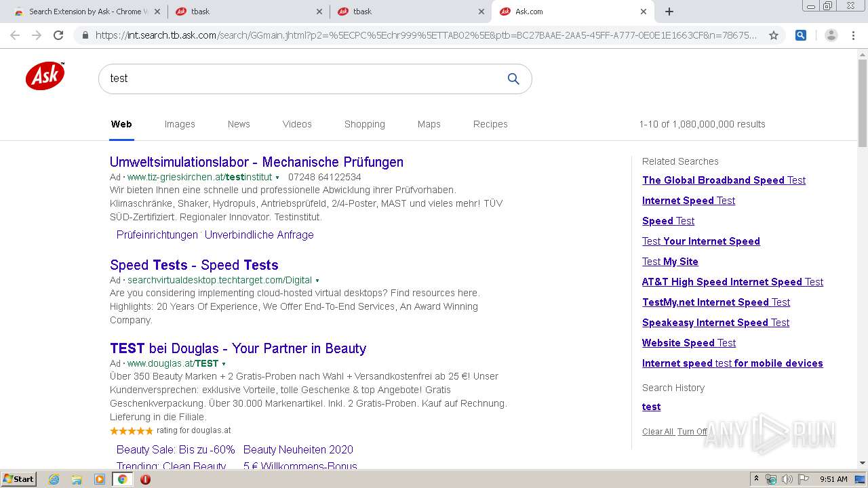Close the Ask.com tab
This screenshot has width=868, height=488.
coord(644,12)
